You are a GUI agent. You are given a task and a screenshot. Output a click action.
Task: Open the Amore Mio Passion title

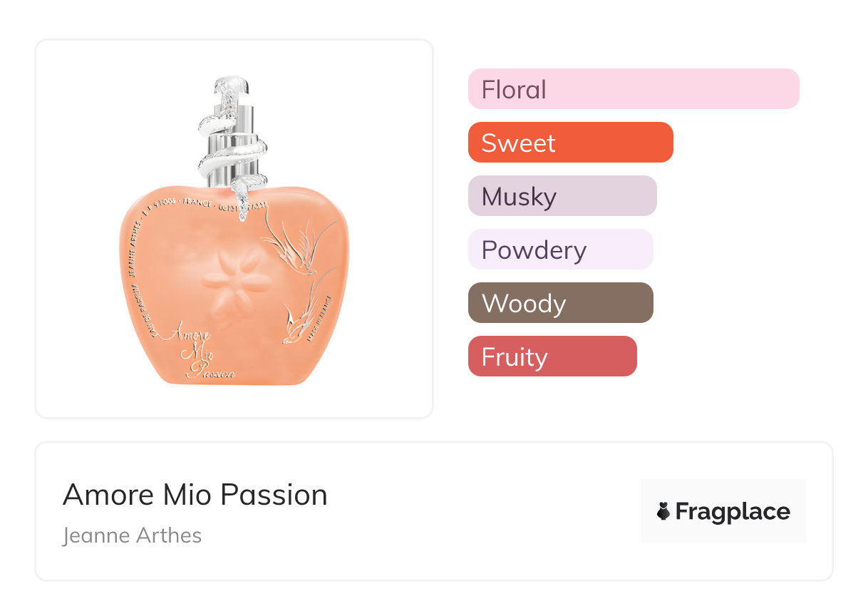pyautogui.click(x=195, y=495)
